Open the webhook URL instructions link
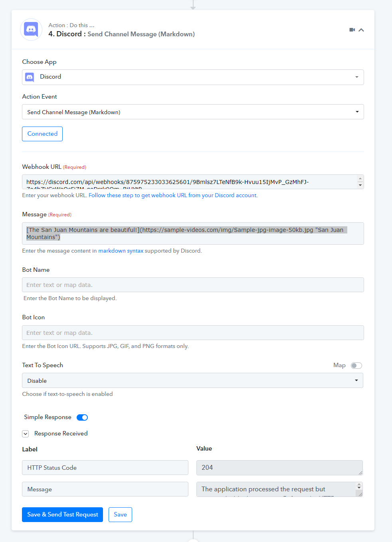This screenshot has width=392, height=542. point(173,195)
